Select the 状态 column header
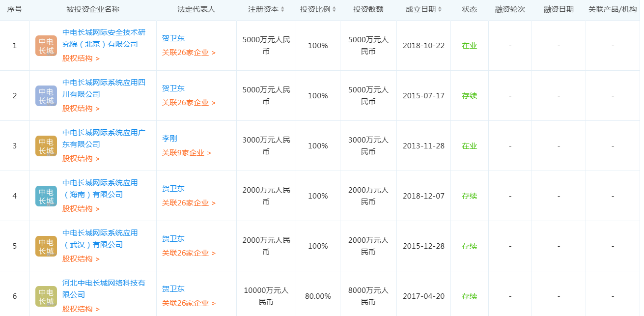 point(470,9)
